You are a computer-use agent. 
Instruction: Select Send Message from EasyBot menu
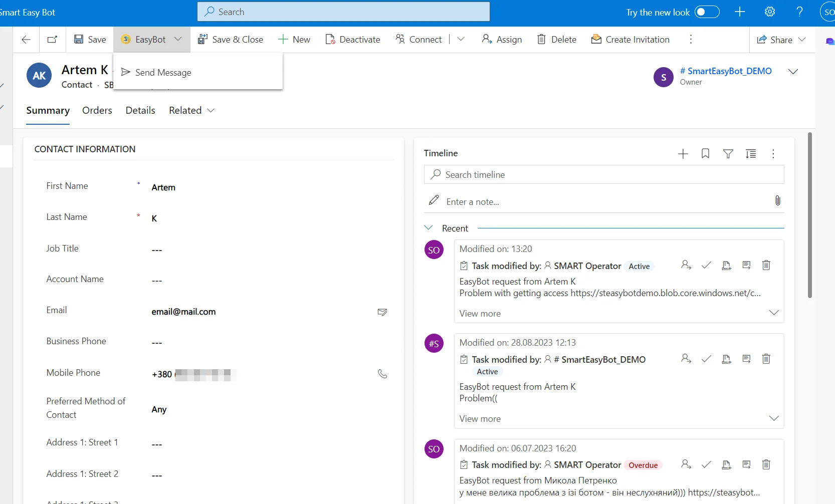(163, 73)
